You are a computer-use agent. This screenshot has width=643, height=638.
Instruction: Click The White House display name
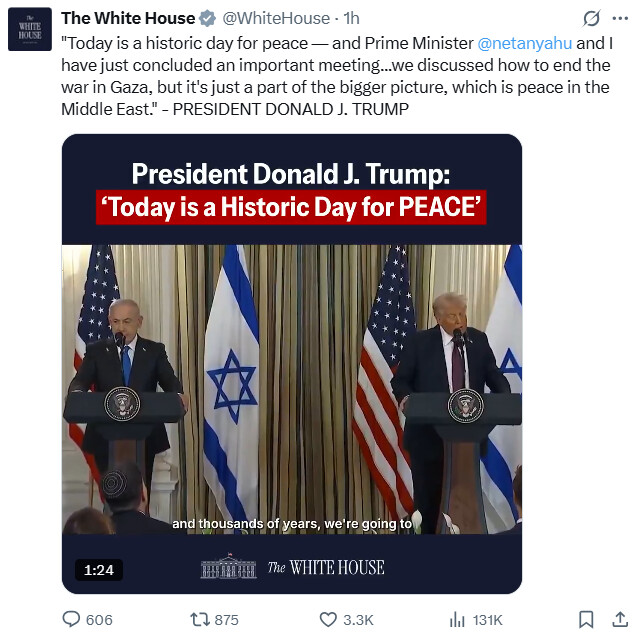click(127, 19)
